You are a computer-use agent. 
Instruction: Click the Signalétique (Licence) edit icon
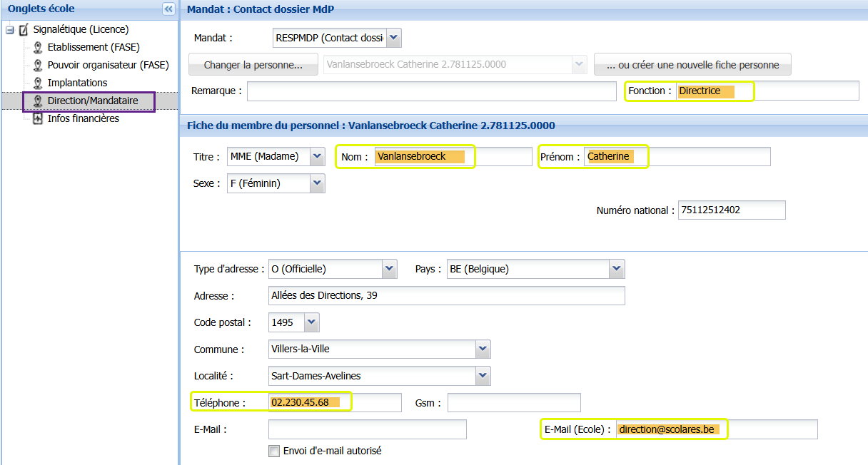24,30
